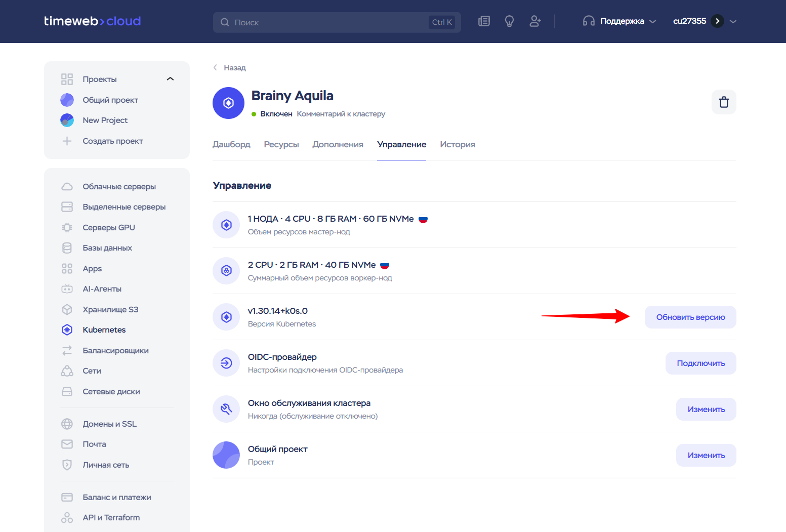Screen dimensions: 786x532
Task: Click the Балансировщики arrows icon
Action: (67, 351)
